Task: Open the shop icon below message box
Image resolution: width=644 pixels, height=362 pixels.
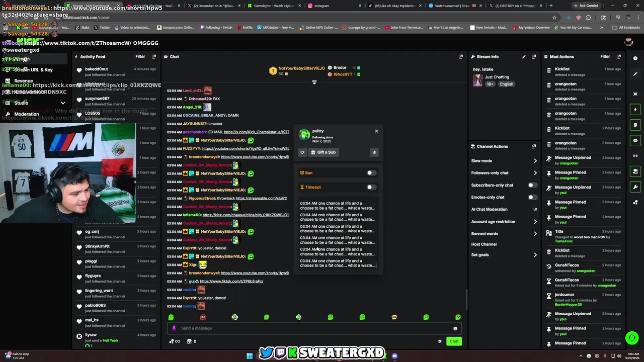Action: [189, 341]
